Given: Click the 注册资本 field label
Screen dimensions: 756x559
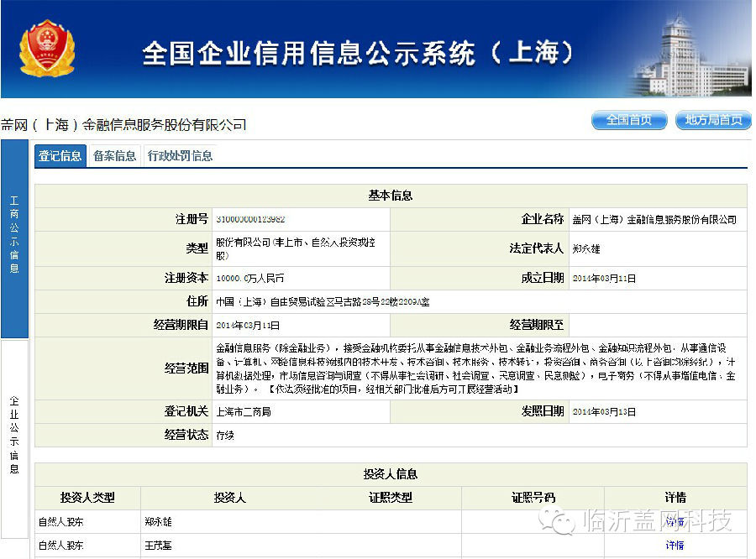Looking at the screenshot, I should pyautogui.click(x=186, y=278).
